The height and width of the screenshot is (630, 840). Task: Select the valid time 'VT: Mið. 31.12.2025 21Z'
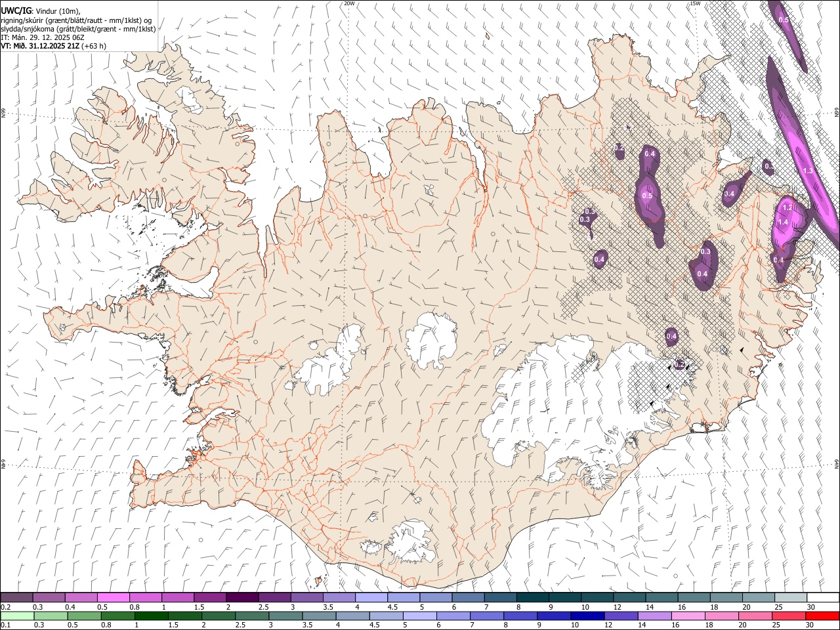40,46
